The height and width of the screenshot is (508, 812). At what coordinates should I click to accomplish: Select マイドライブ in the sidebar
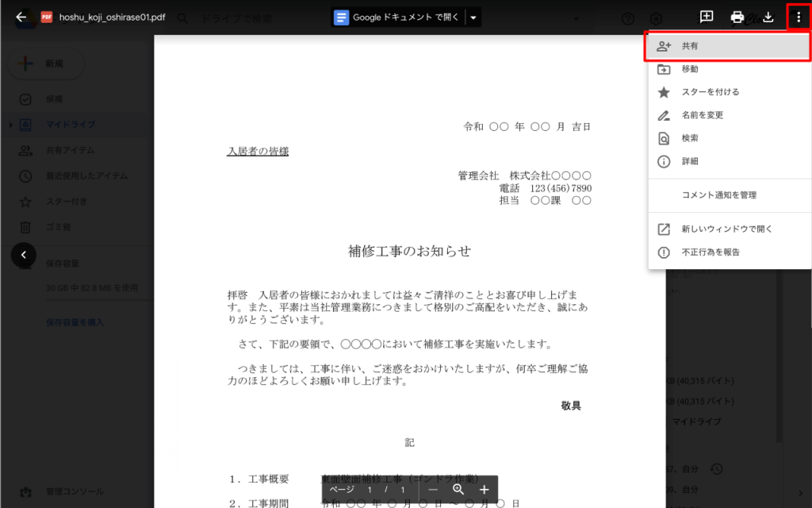point(71,125)
